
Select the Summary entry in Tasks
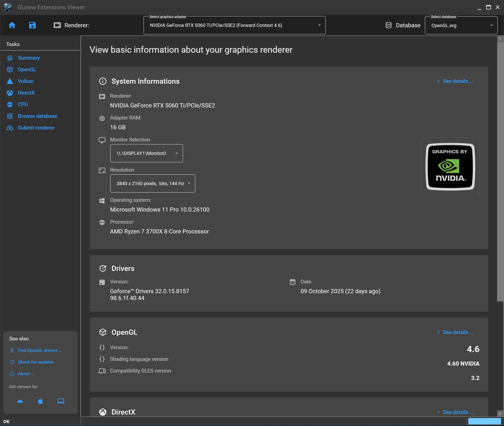29,58
